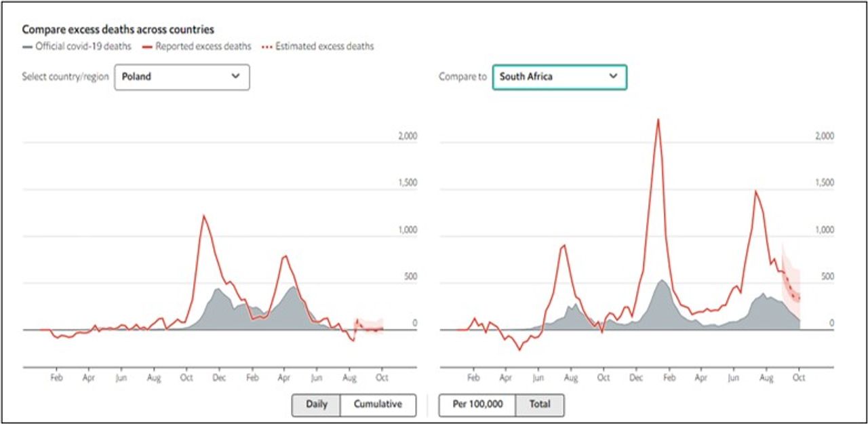Image resolution: width=868 pixels, height=424 pixels.
Task: Click the Estimated excess deaths dotted legend marker
Action: (266, 47)
